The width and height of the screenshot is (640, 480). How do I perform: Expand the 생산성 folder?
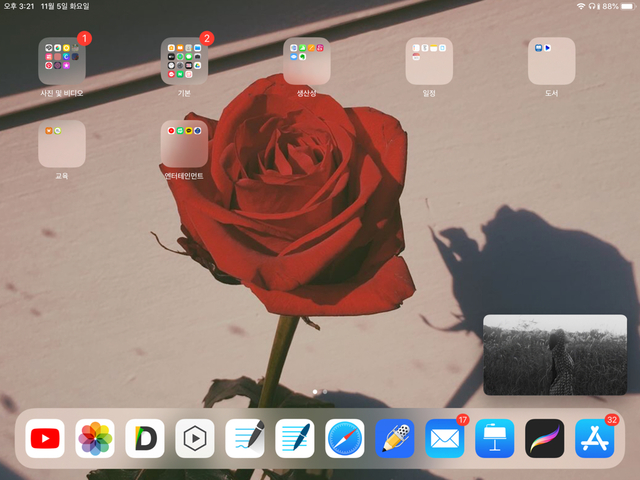(x=307, y=61)
